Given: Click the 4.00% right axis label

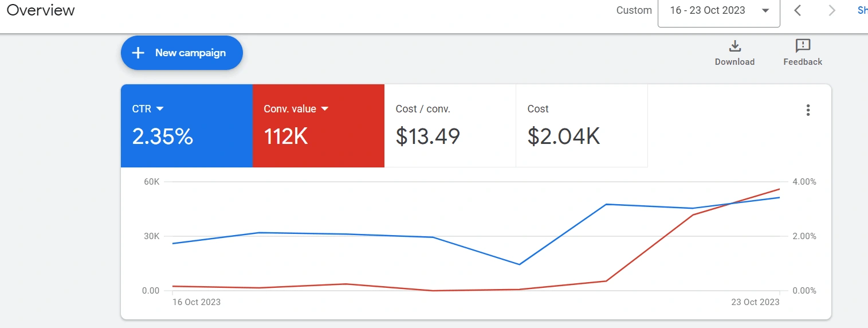Looking at the screenshot, I should [804, 182].
